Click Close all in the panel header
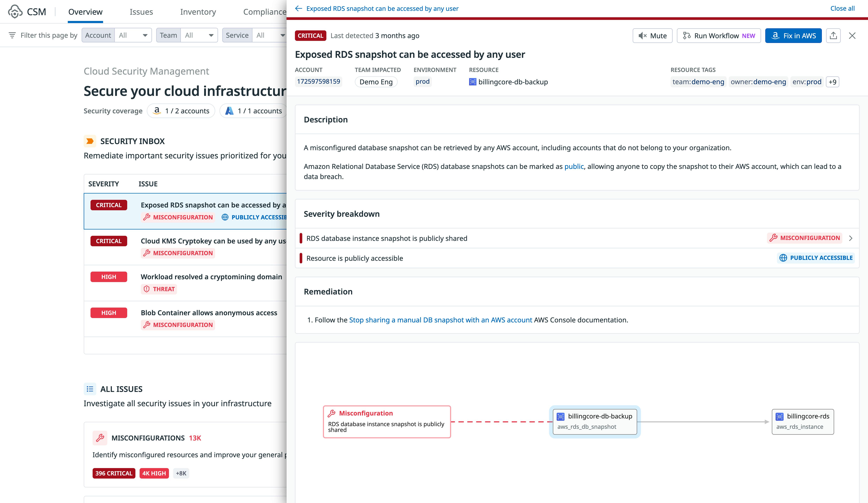868x503 pixels. (842, 8)
